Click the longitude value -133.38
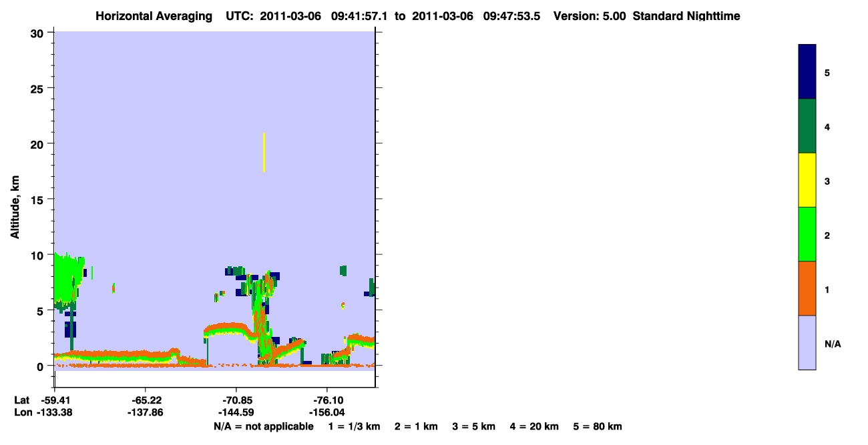Viewport: 868px width, 445px height. (55, 412)
